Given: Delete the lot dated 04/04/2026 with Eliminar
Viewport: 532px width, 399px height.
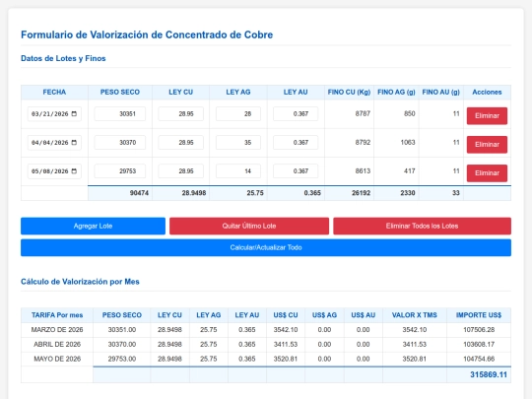Looking at the screenshot, I should [x=487, y=145].
